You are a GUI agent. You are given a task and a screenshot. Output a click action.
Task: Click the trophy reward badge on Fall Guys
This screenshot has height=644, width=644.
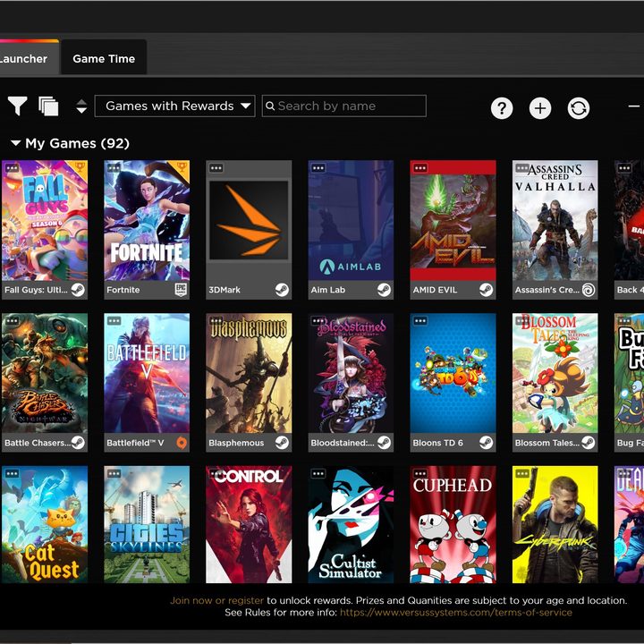coord(80,166)
